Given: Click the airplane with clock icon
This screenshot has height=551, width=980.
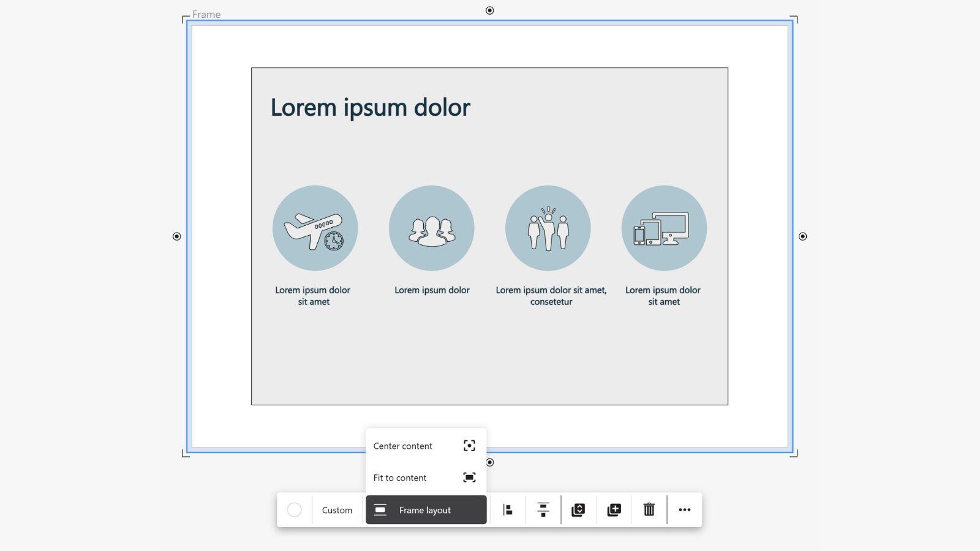Looking at the screenshot, I should [x=315, y=229].
